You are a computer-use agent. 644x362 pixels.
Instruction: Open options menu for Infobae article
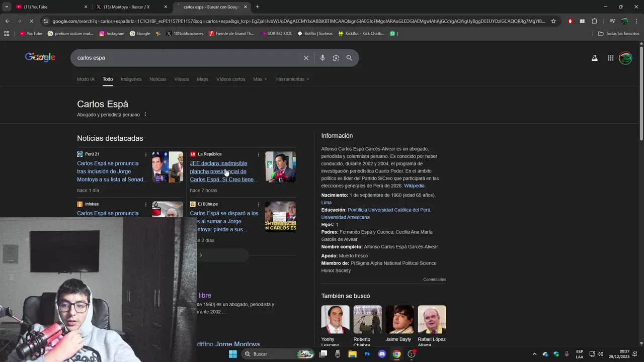click(146, 204)
